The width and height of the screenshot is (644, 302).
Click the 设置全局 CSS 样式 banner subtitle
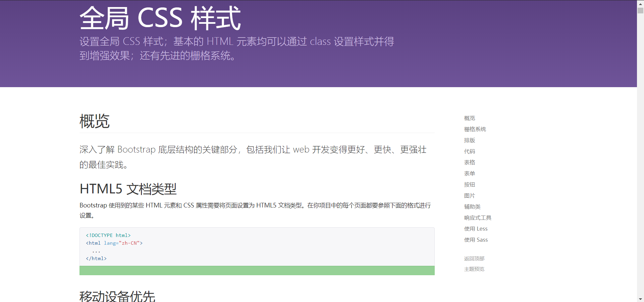pos(237,48)
